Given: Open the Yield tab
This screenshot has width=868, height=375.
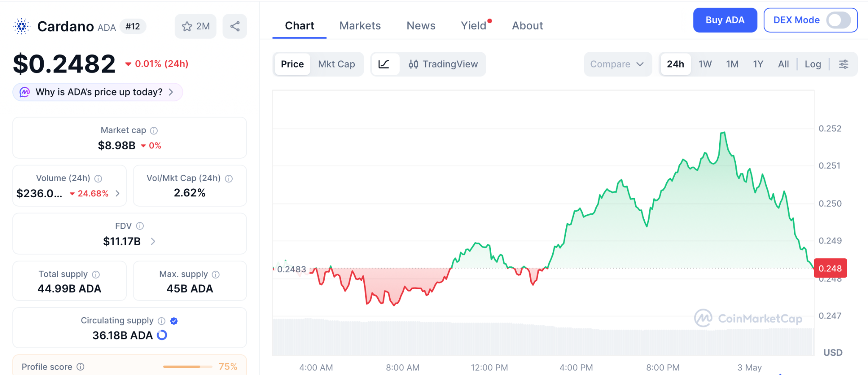Looking at the screenshot, I should click(473, 26).
